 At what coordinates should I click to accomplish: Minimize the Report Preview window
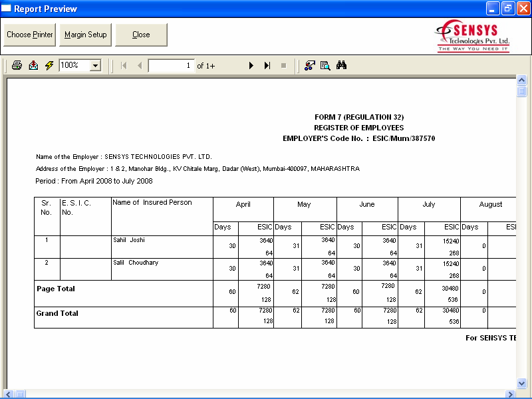tap(493, 9)
